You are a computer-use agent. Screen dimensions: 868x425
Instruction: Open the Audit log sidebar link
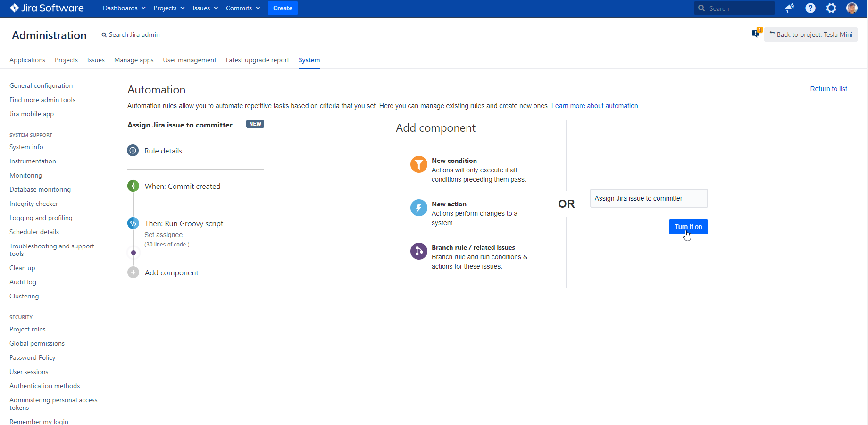23,282
